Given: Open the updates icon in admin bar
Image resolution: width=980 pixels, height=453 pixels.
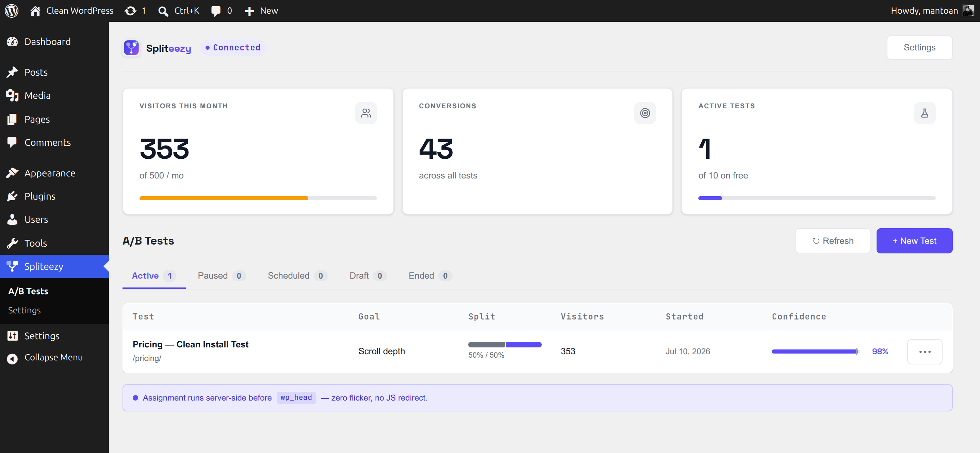Looking at the screenshot, I should tap(130, 11).
